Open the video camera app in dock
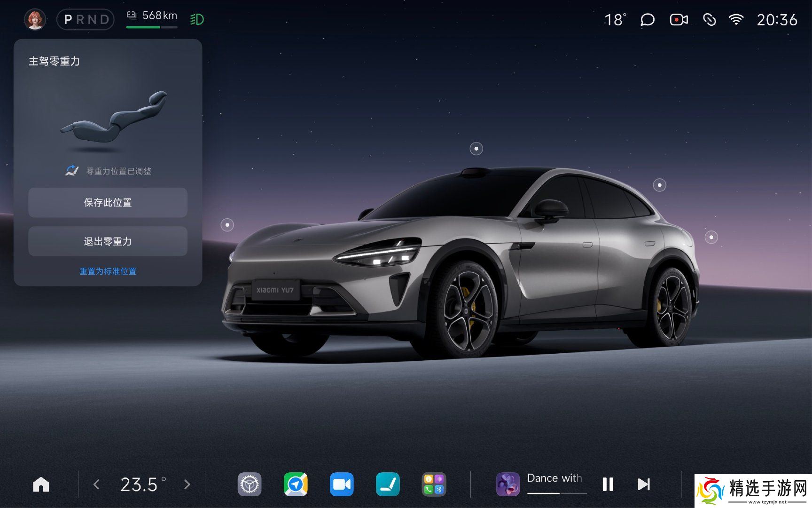This screenshot has width=812, height=508. pos(342,484)
